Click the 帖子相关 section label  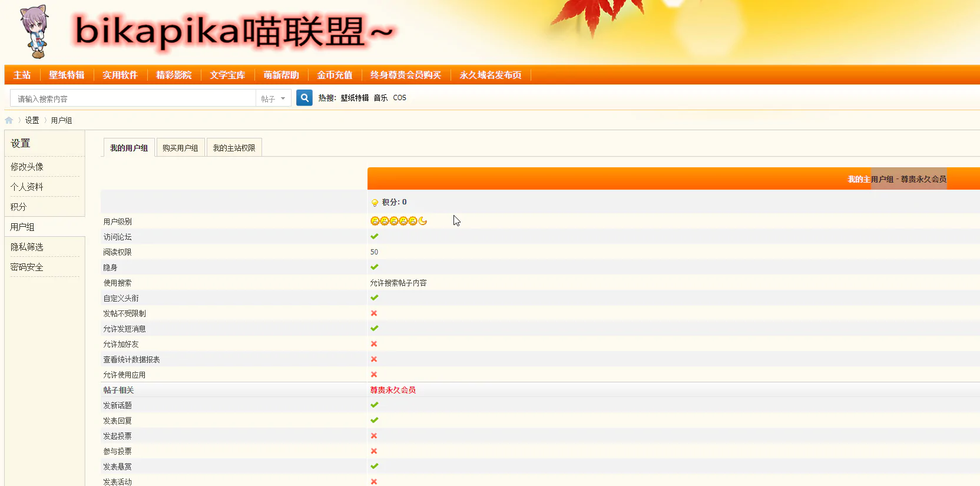(x=118, y=390)
